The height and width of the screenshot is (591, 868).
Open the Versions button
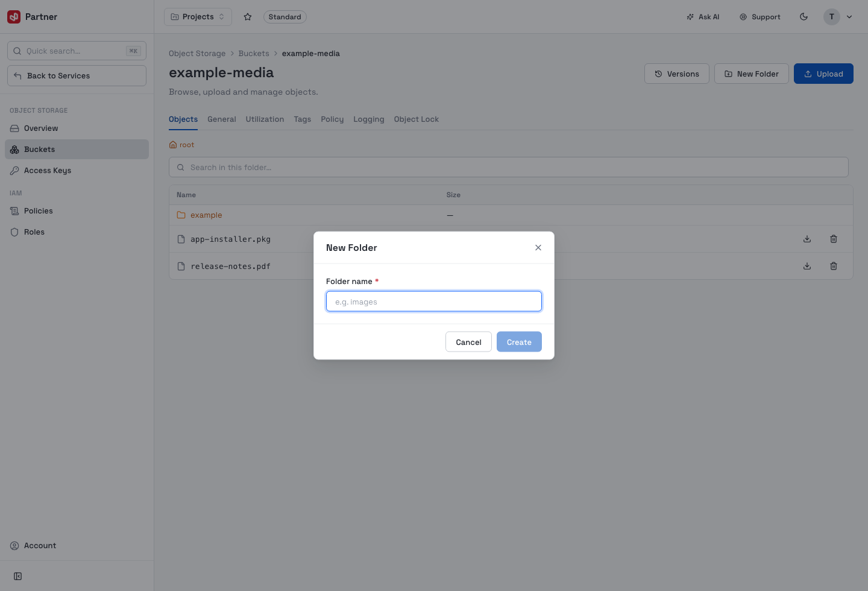677,74
